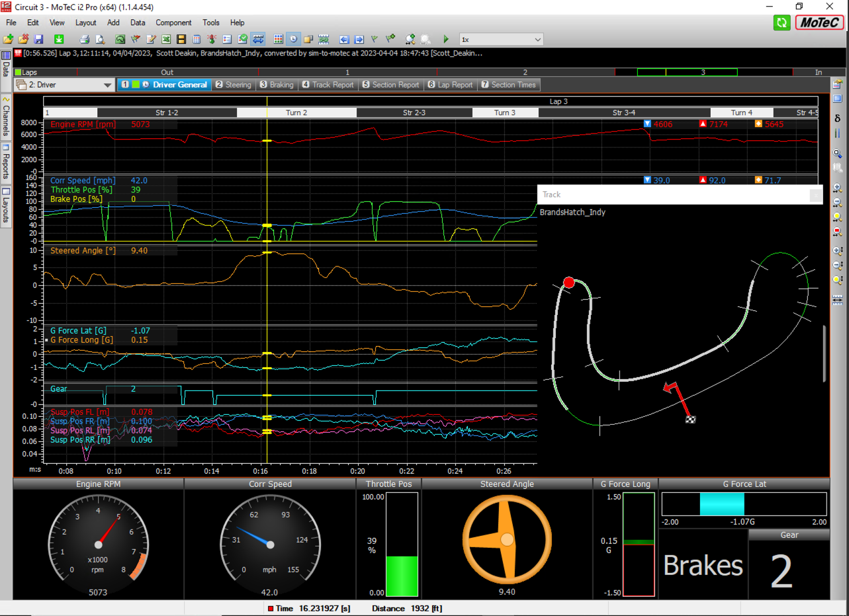Click the Throttle Pos green bar gauge
Screen dimensions: 849x616
402,576
